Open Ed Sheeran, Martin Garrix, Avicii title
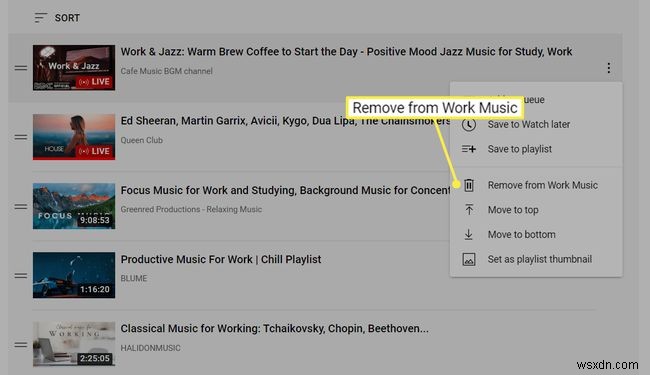 pyautogui.click(x=285, y=121)
